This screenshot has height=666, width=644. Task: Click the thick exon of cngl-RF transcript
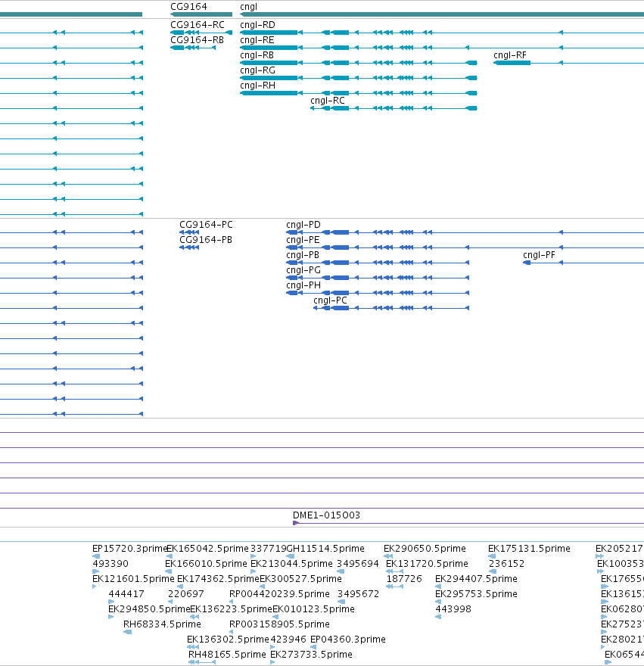pyautogui.click(x=512, y=63)
